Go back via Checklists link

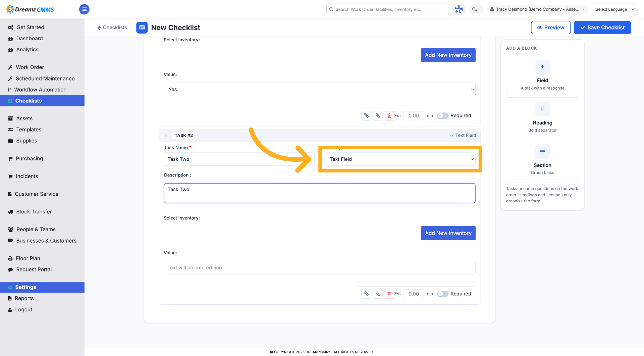112,28
